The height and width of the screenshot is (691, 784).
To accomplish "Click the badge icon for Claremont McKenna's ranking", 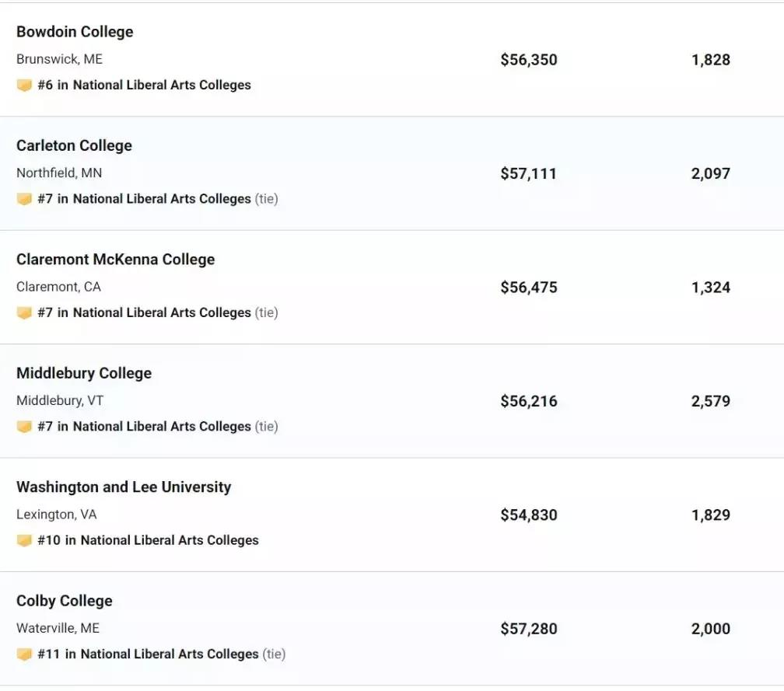I will click(24, 313).
